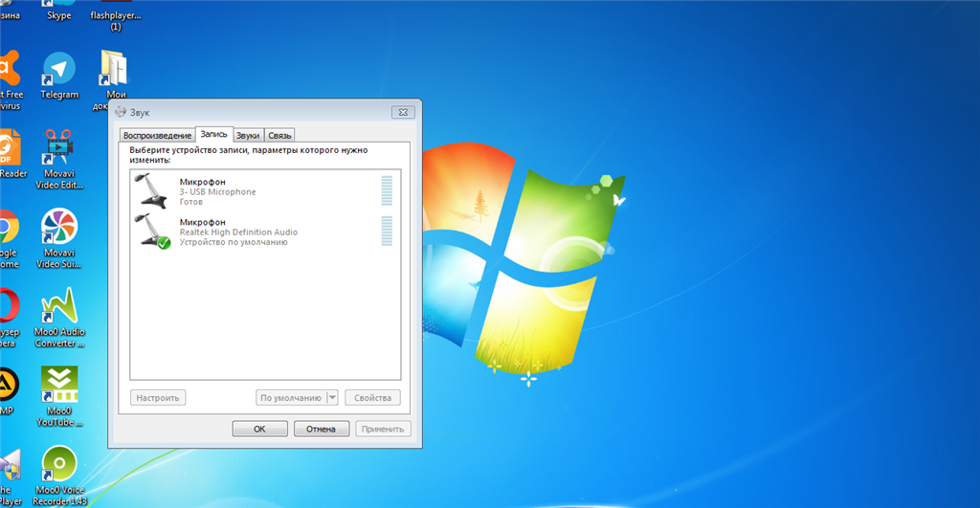
Task: Open the Звуки tab
Action: (x=248, y=135)
